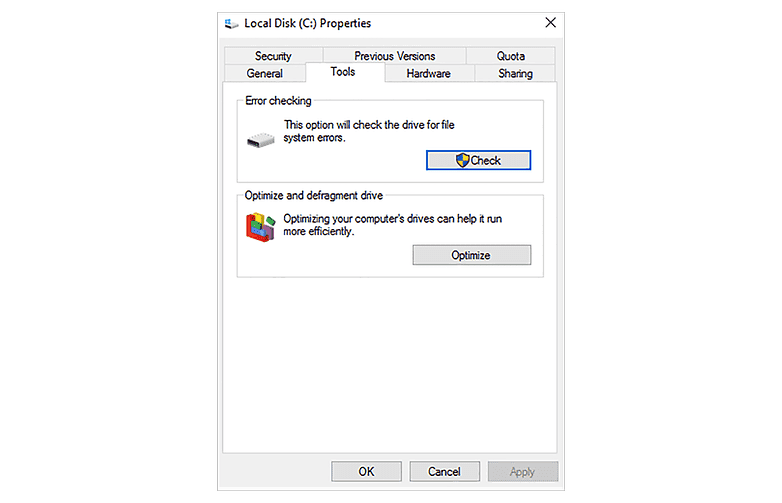Viewport: 782px width, 503px height.
Task: Click the defragment colored blocks icon
Action: (260, 227)
